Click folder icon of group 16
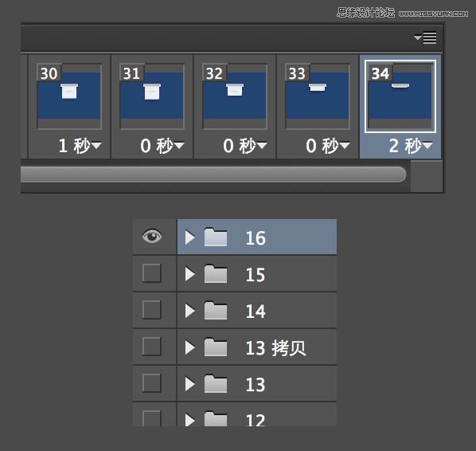Viewport: 476px width, 451px height. tap(216, 237)
